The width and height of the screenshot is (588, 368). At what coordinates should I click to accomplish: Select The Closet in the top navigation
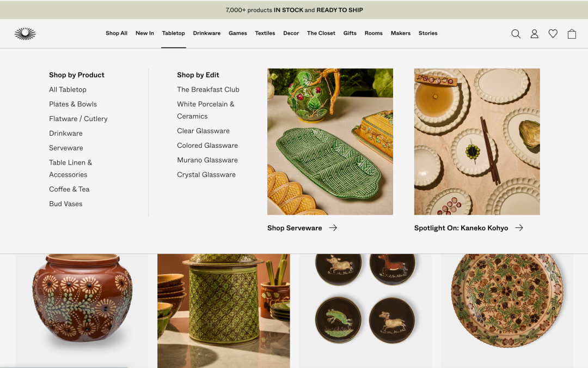(321, 33)
